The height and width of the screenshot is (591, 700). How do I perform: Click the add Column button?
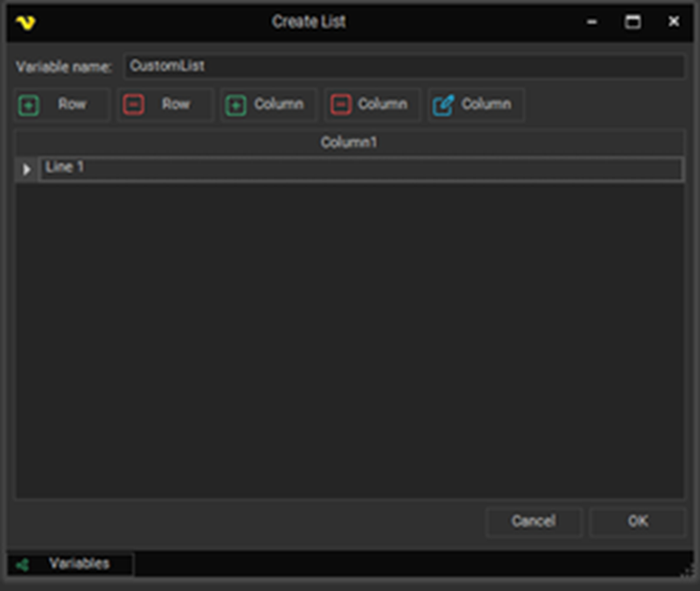[268, 104]
